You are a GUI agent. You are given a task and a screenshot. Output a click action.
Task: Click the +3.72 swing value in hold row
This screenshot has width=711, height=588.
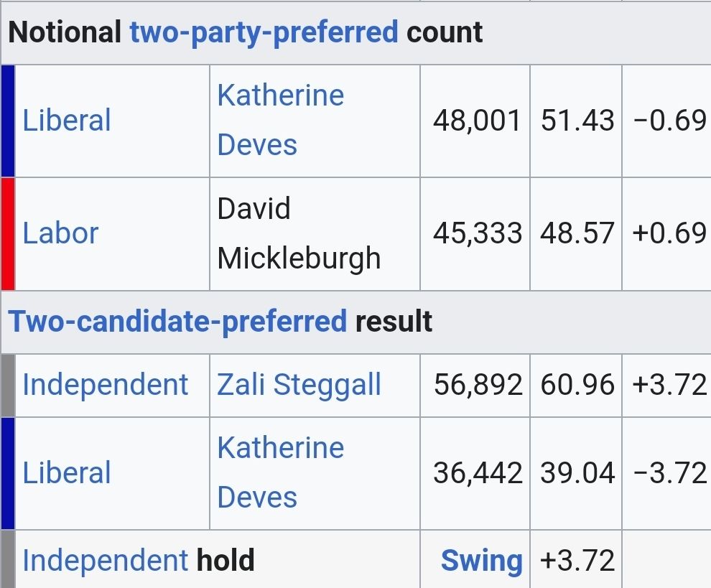click(577, 560)
